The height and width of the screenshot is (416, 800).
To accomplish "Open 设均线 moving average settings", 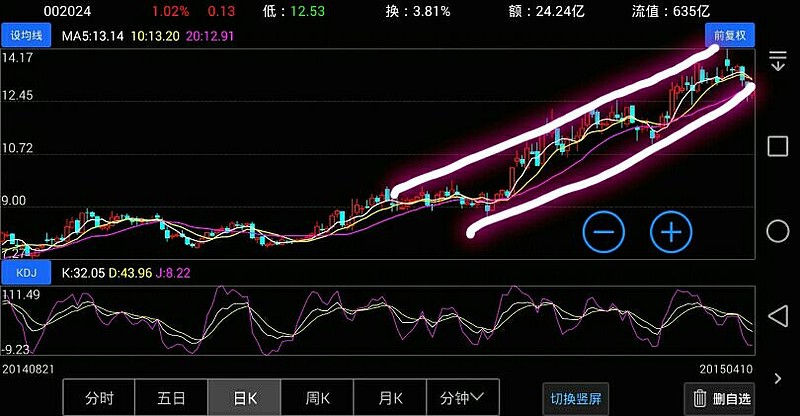I will pyautogui.click(x=26, y=36).
